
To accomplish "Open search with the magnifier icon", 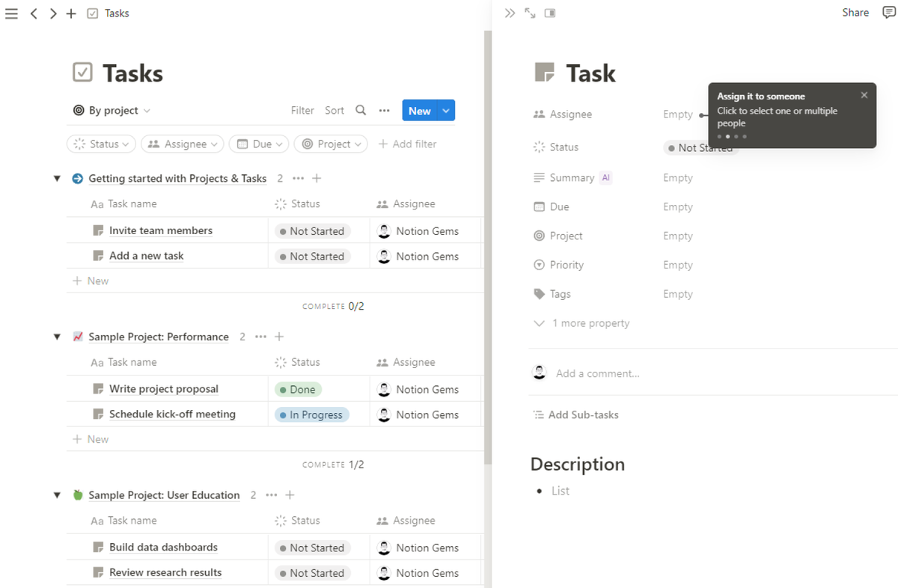I will click(x=361, y=110).
